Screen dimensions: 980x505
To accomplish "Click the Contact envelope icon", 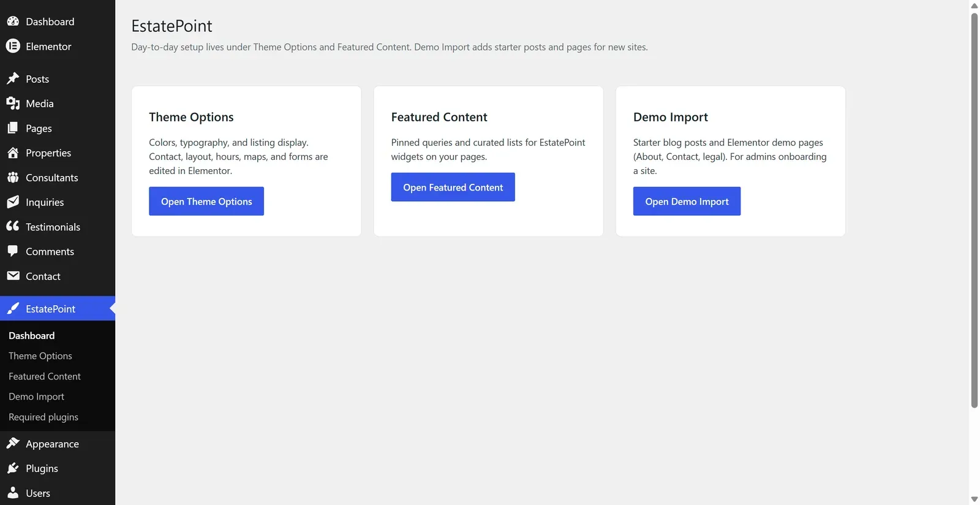I will point(13,276).
